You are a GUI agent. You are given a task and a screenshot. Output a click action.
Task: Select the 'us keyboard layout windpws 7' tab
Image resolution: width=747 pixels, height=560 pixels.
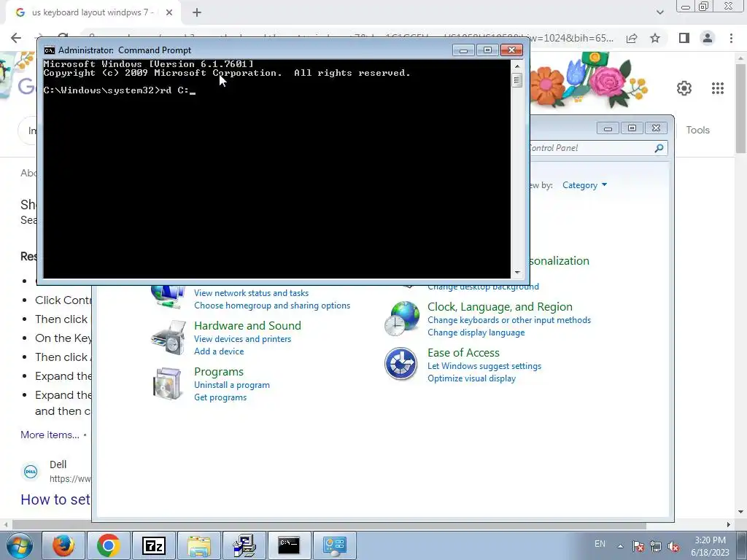tap(93, 13)
